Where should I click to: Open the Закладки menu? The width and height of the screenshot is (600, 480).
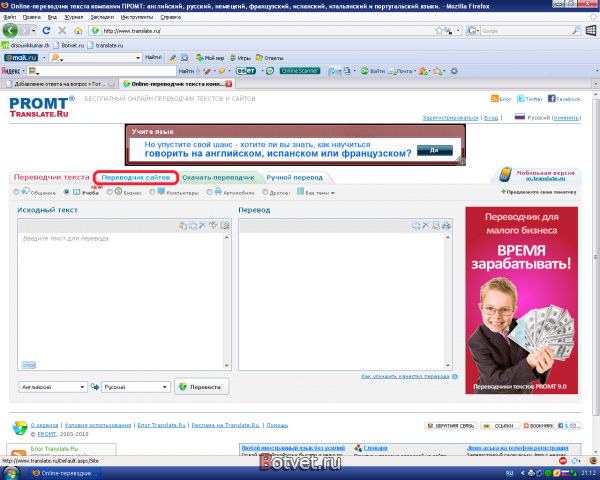click(102, 17)
